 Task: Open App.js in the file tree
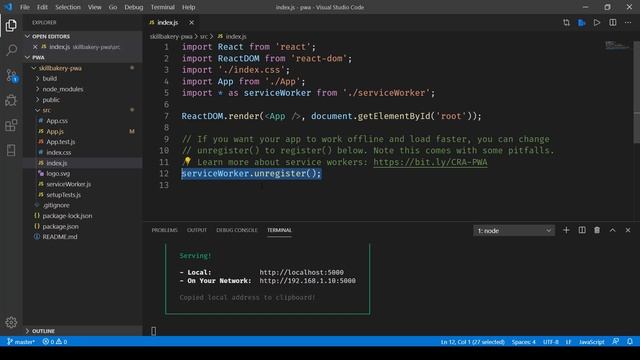pos(55,131)
